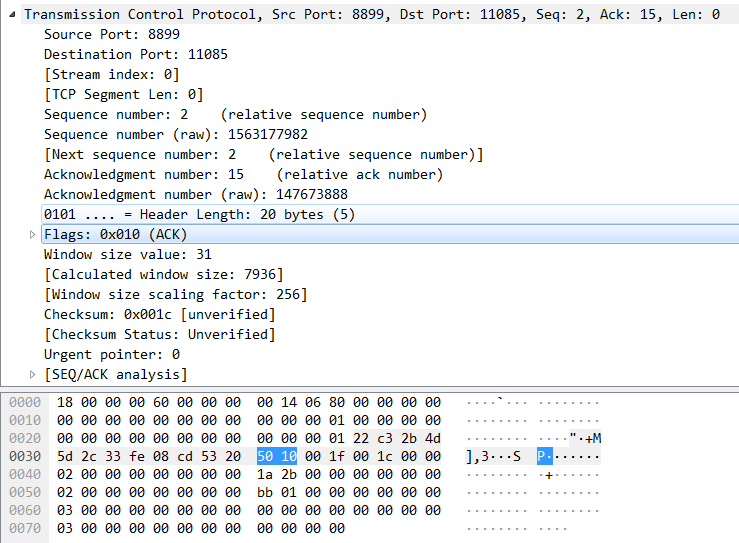Select the Flags: 0x010 (ACK) text

(x=115, y=234)
